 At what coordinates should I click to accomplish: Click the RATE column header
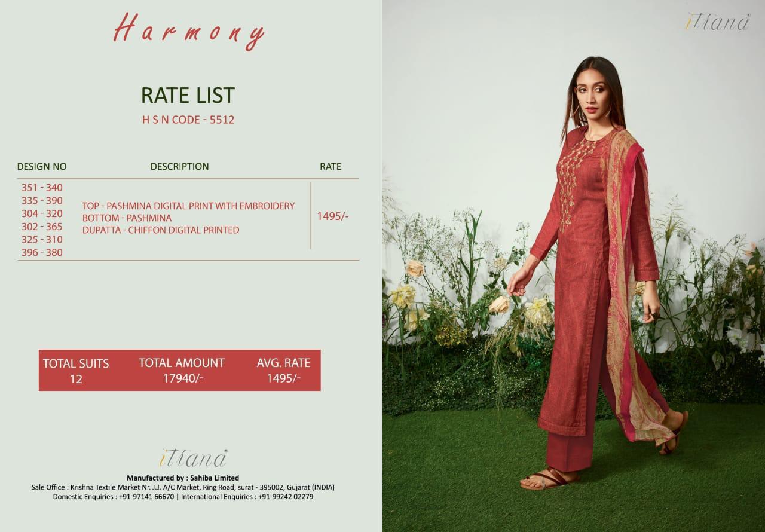coord(331,166)
